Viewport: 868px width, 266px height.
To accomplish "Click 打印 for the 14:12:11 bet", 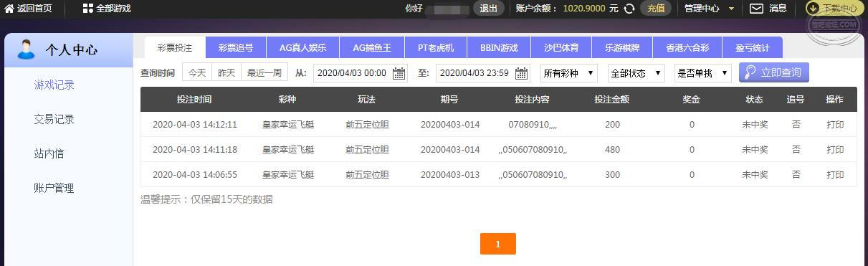I will click(x=835, y=125).
